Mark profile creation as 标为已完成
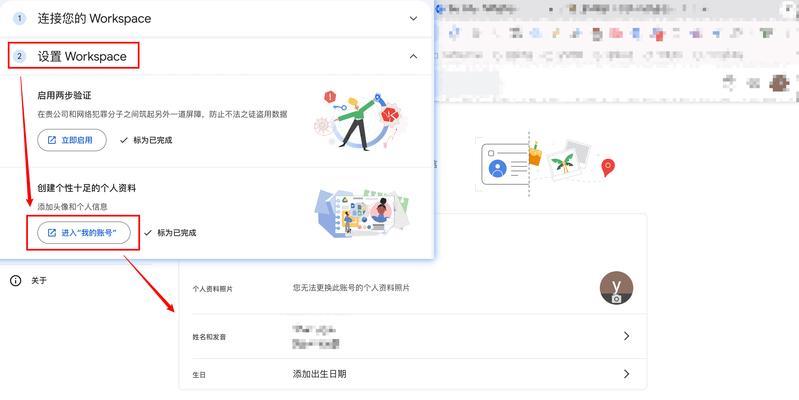The height and width of the screenshot is (400, 799). tap(170, 233)
